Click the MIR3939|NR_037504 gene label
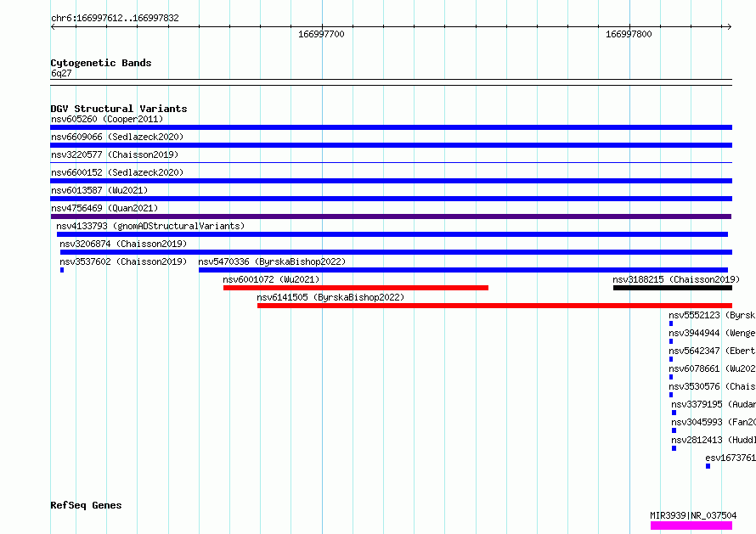756x534 pixels. 693,515
